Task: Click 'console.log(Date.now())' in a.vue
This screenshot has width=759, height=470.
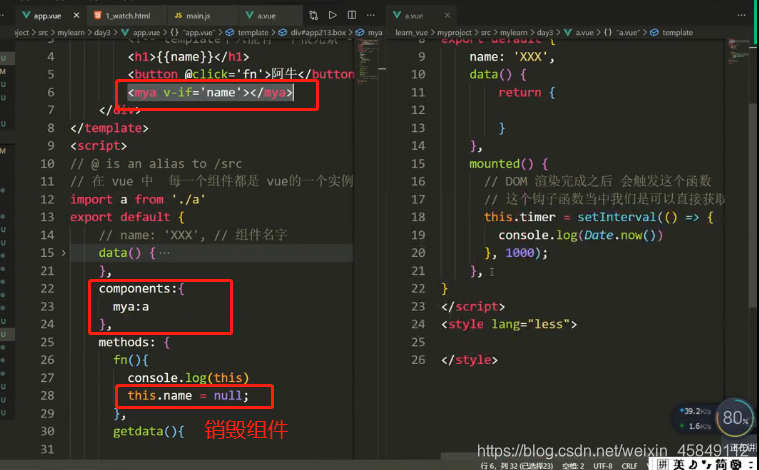Action: click(x=580, y=235)
